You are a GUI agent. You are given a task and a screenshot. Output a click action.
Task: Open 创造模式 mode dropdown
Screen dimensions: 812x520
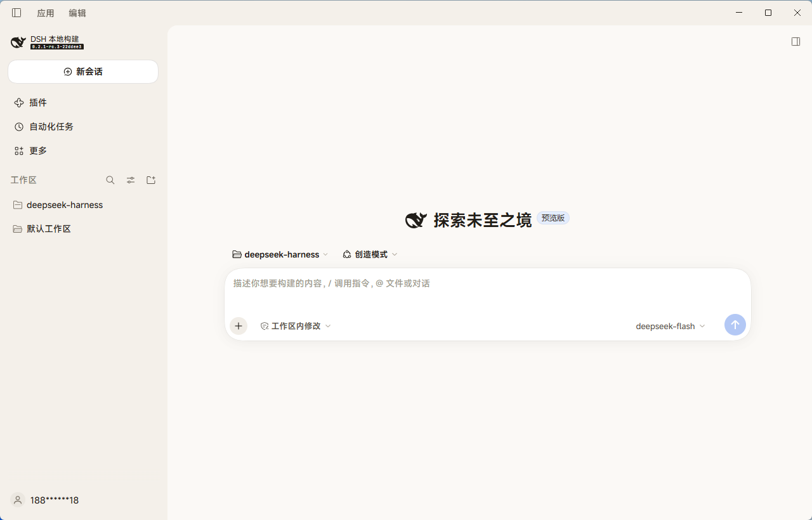[x=370, y=254]
